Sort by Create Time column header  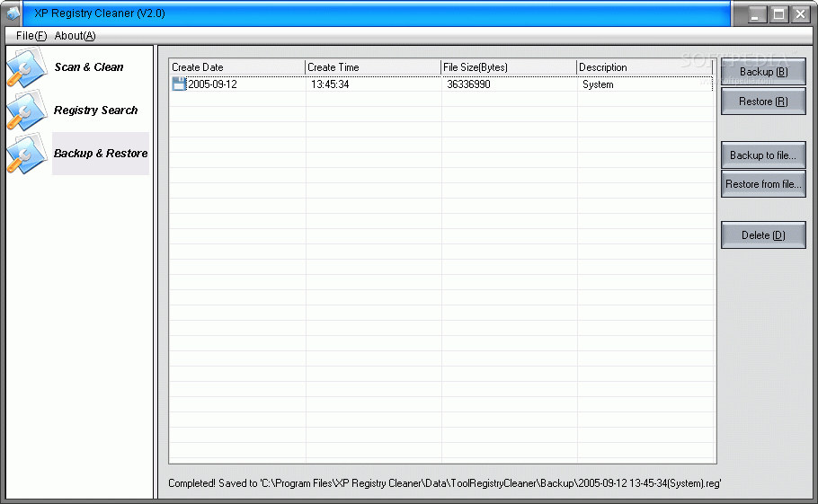(x=373, y=67)
